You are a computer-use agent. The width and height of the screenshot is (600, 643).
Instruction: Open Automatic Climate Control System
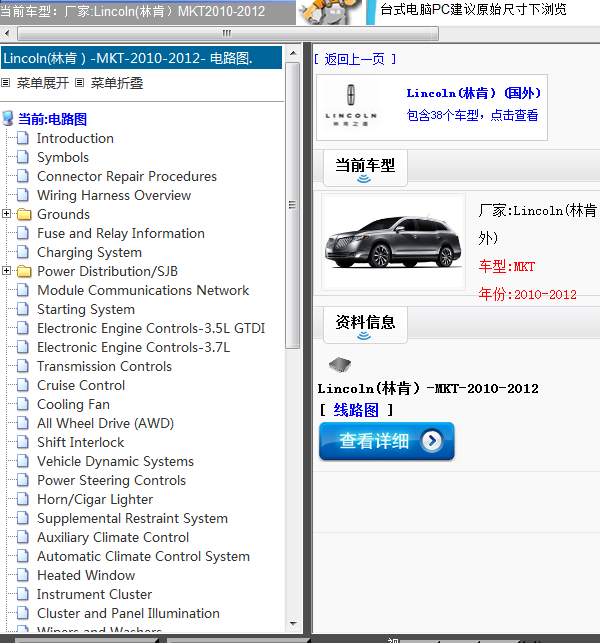(143, 556)
